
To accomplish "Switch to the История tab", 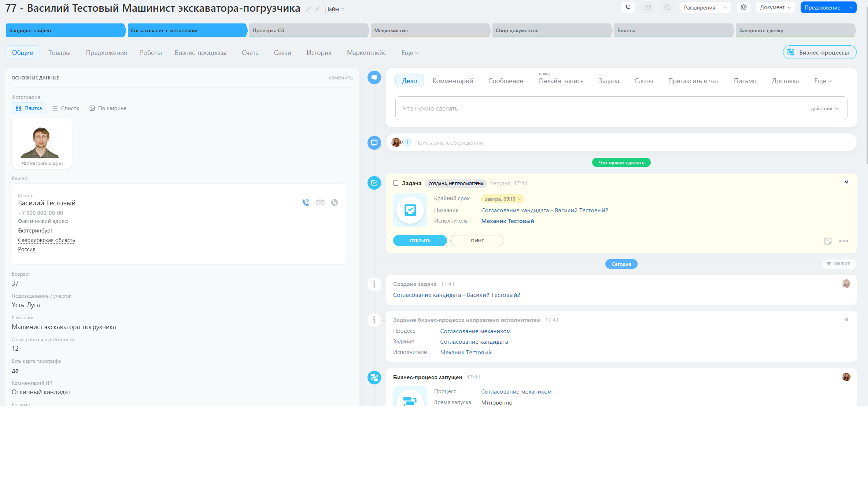I will 319,53.
